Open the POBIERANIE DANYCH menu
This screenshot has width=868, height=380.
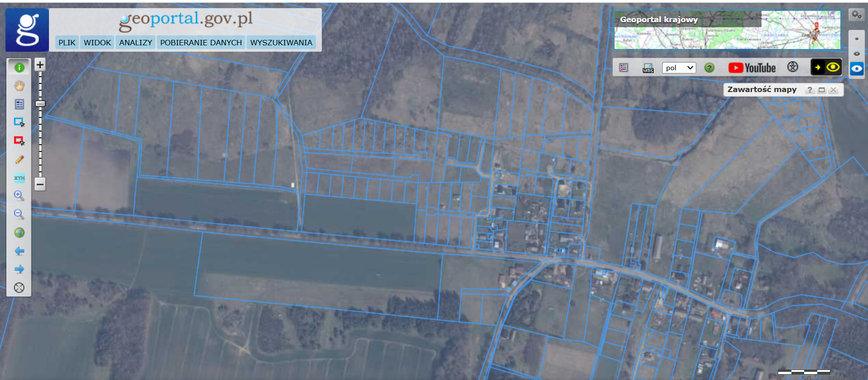click(x=201, y=43)
